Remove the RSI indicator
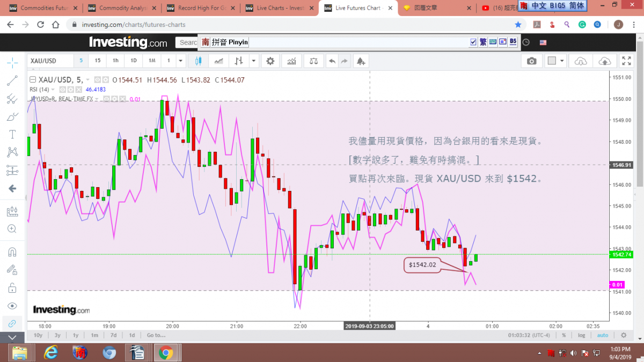Viewport: 644px width, 362px height. tap(78, 90)
